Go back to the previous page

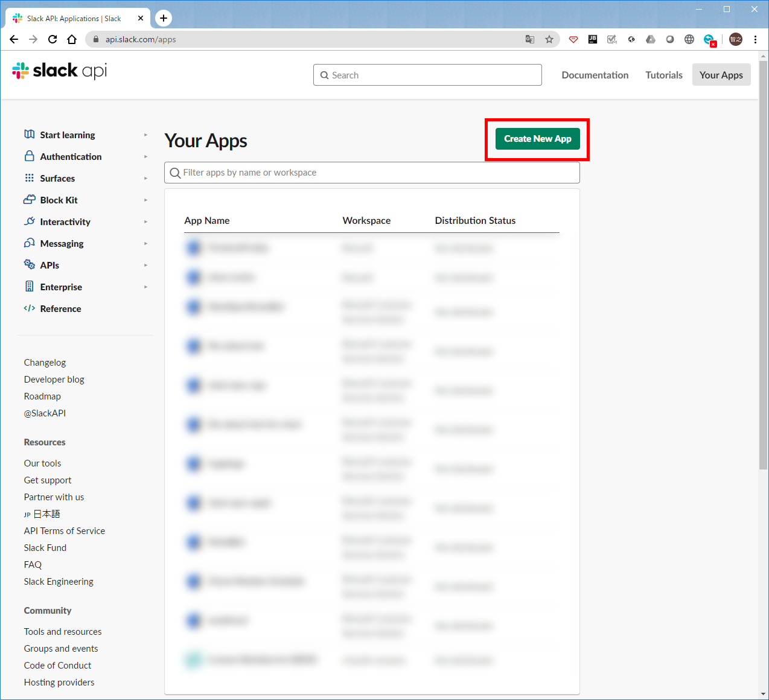[14, 39]
